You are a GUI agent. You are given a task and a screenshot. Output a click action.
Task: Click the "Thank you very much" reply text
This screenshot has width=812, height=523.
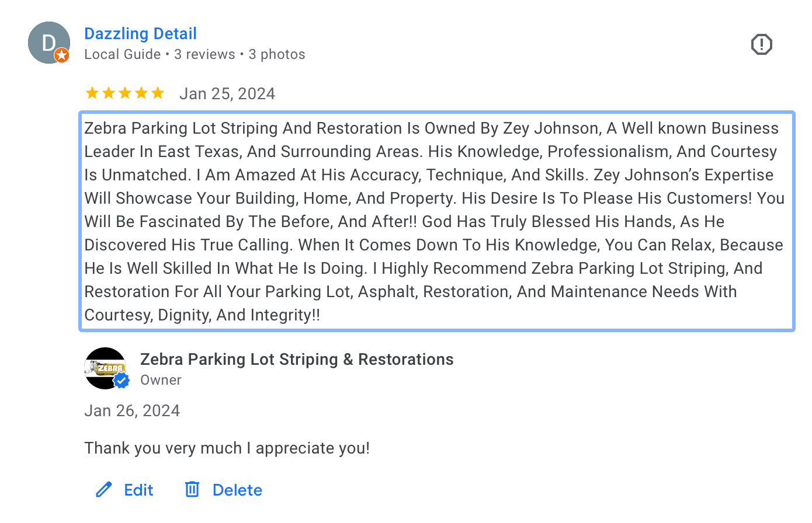pos(227,448)
